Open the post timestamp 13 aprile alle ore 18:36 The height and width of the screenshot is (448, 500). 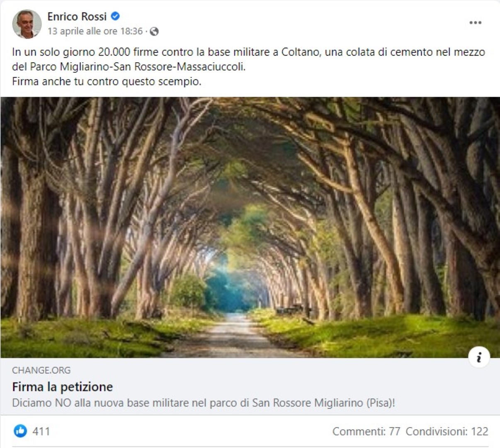coord(95,31)
